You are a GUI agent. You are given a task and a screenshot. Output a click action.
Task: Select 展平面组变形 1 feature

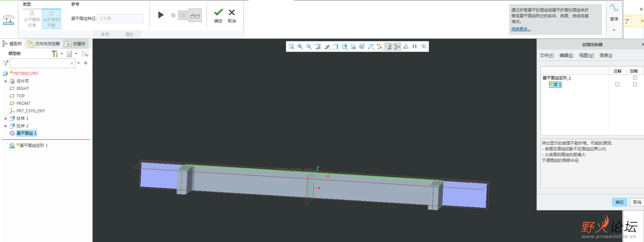pos(34,145)
